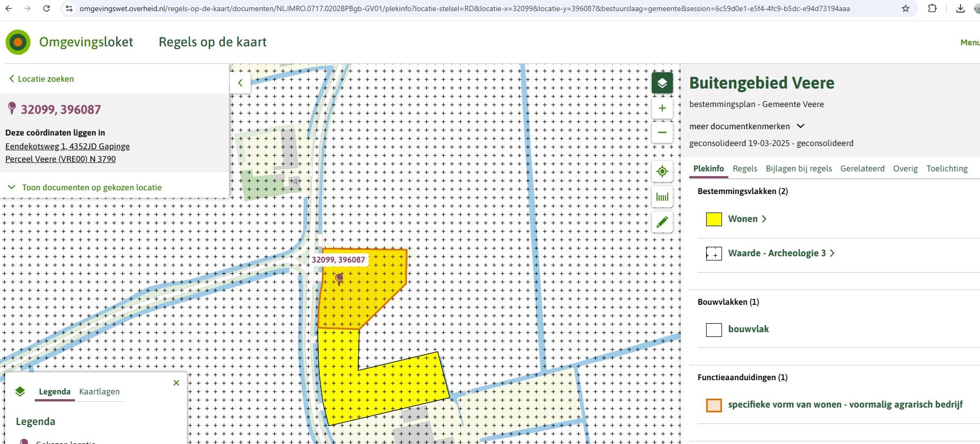Click the layers icon in Legenda panel
Viewport: 980px width, 444px height.
20,391
